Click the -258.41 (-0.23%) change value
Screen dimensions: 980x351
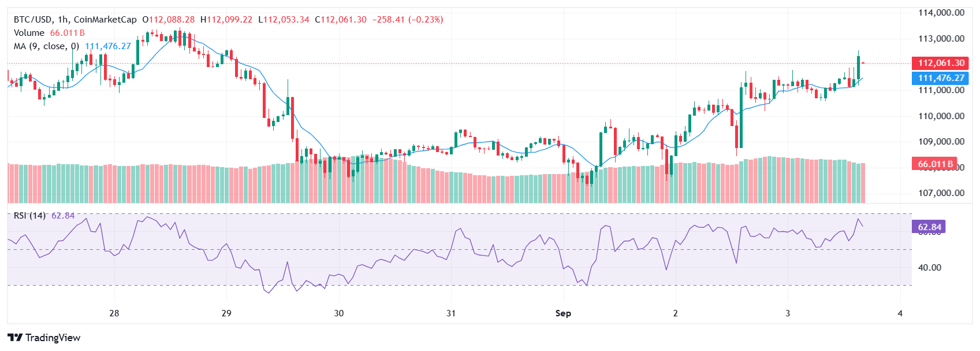[x=408, y=20]
